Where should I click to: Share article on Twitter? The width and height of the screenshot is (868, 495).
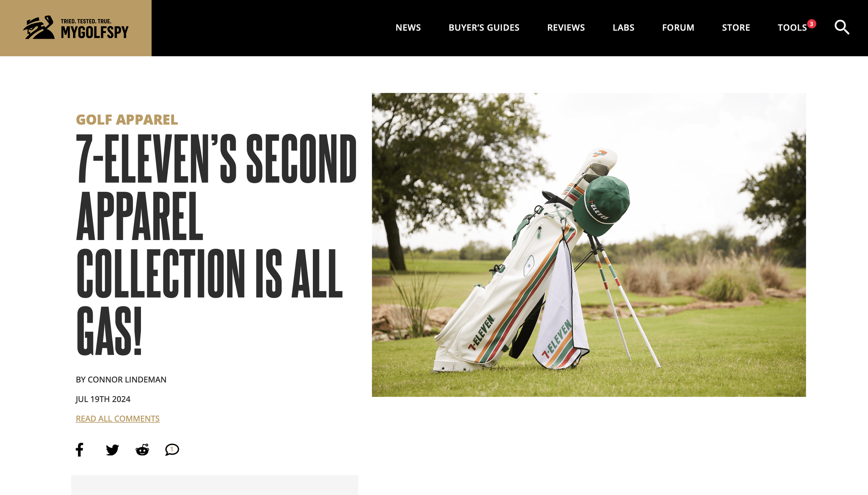112,449
